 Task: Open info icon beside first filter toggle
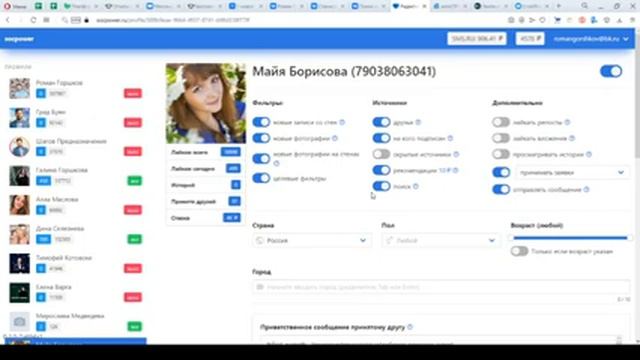pyautogui.click(x=342, y=122)
